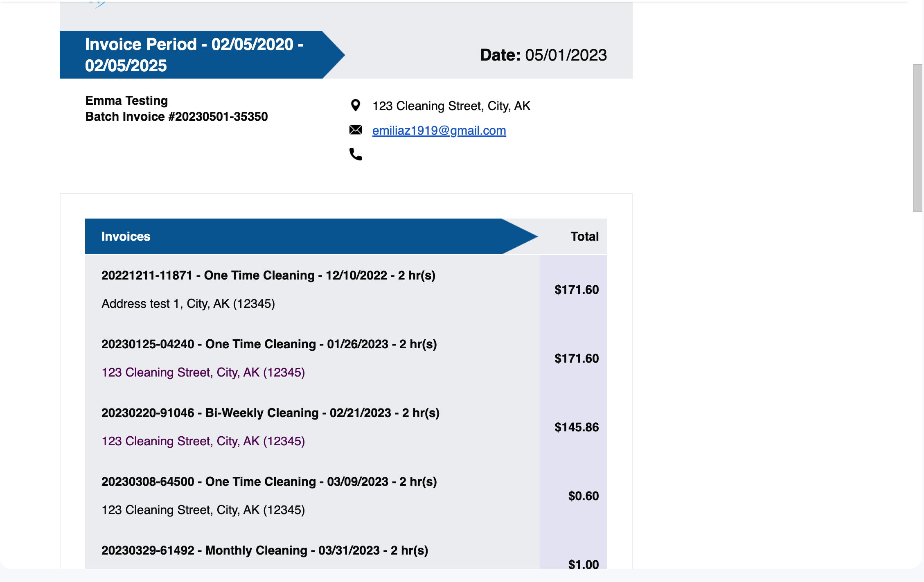924x582 pixels.
Task: Click the phone handset icon
Action: click(x=356, y=154)
